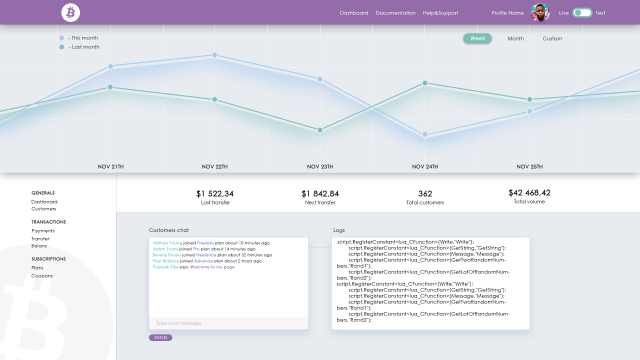Click the Advance plan link in chat
Screen dimensions: 640x360
(x=203, y=261)
